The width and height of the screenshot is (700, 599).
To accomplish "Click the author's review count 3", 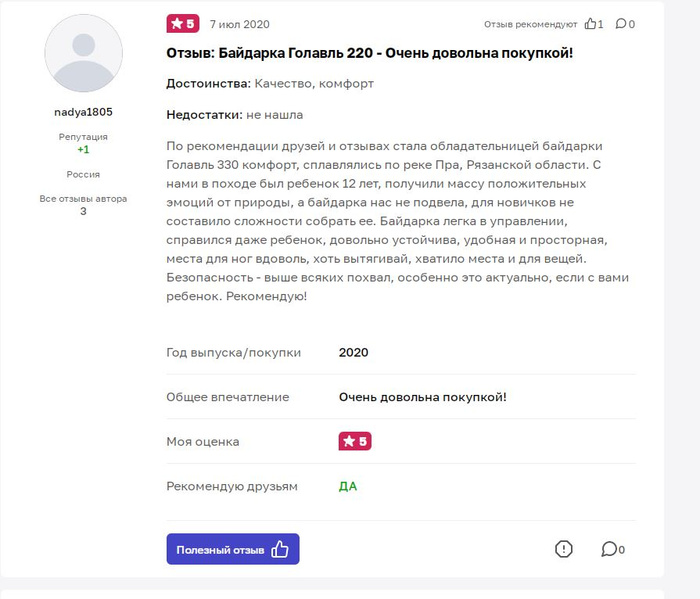I will tap(83, 211).
